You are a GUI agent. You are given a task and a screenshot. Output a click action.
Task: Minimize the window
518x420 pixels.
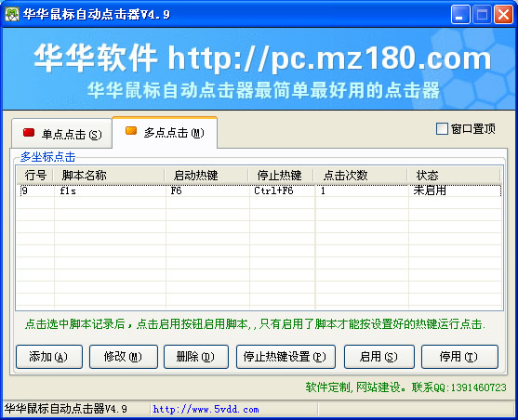(x=460, y=15)
